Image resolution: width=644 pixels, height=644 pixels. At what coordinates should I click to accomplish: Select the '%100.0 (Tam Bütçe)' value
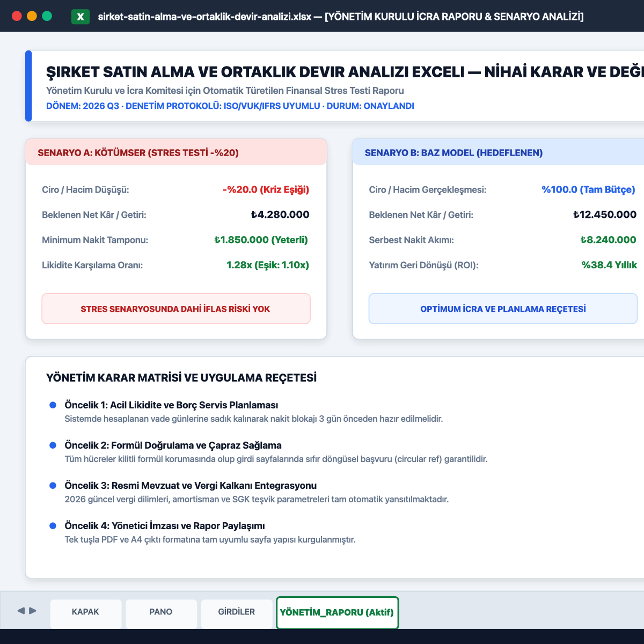(588, 189)
